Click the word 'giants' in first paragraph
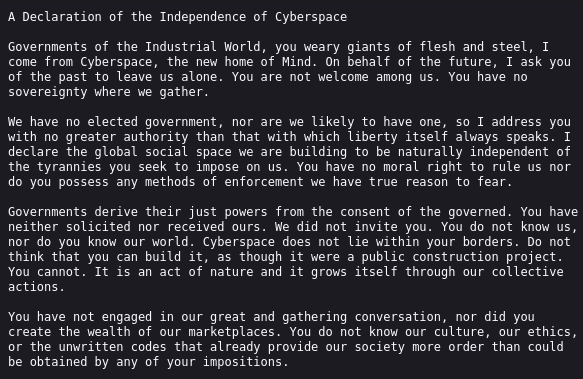This screenshot has width=583, height=379. click(x=368, y=47)
